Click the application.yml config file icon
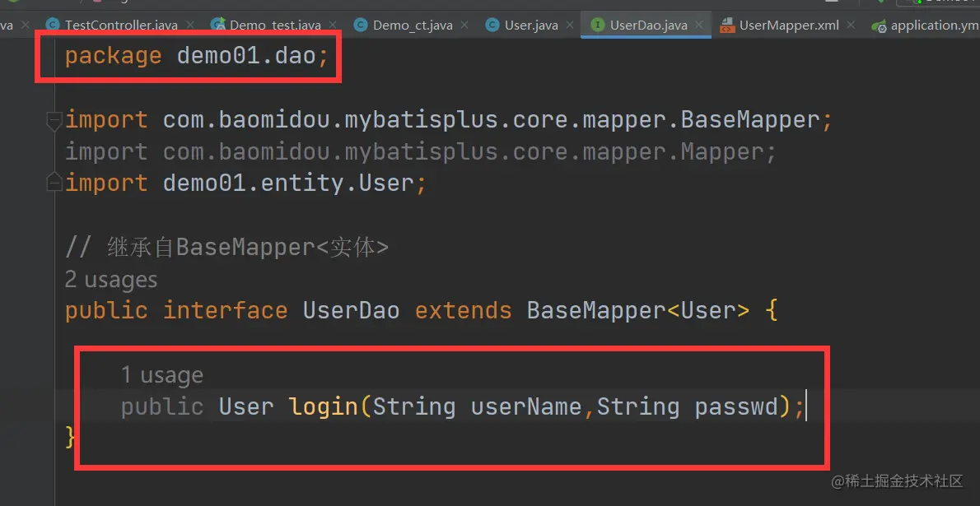This screenshot has width=980, height=506. tap(879, 26)
